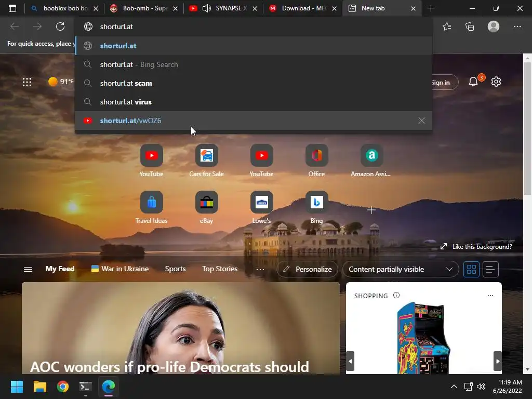Mute the SYNAPSE X tab audio

pyautogui.click(x=206, y=8)
